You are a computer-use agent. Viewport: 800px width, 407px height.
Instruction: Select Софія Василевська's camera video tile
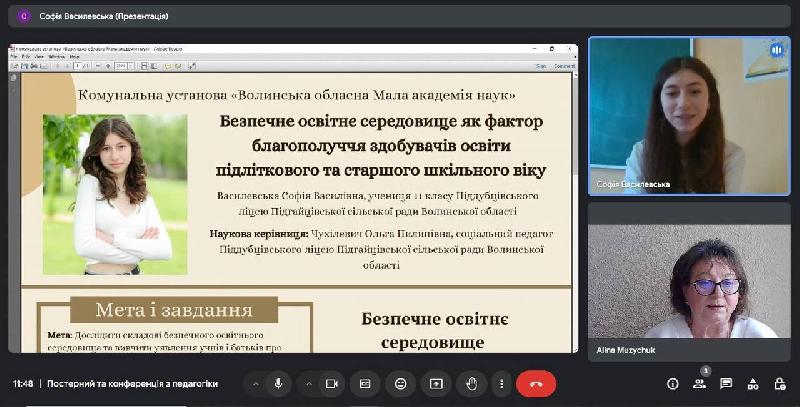coord(688,113)
